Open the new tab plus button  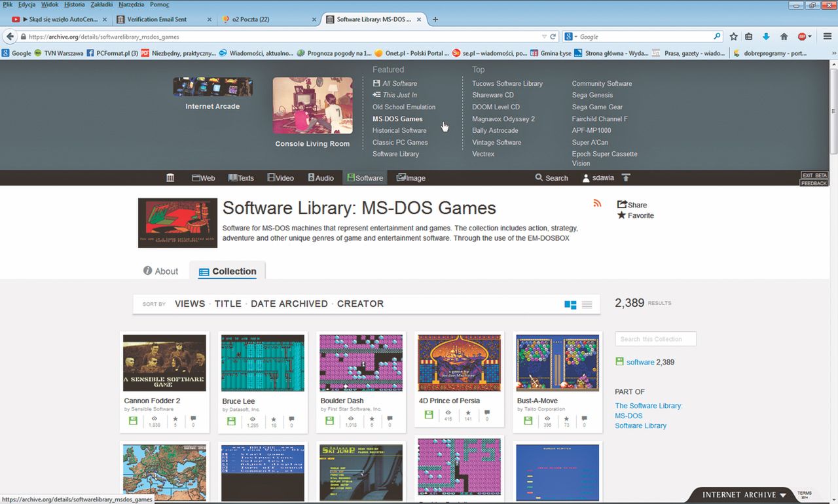[x=435, y=19]
